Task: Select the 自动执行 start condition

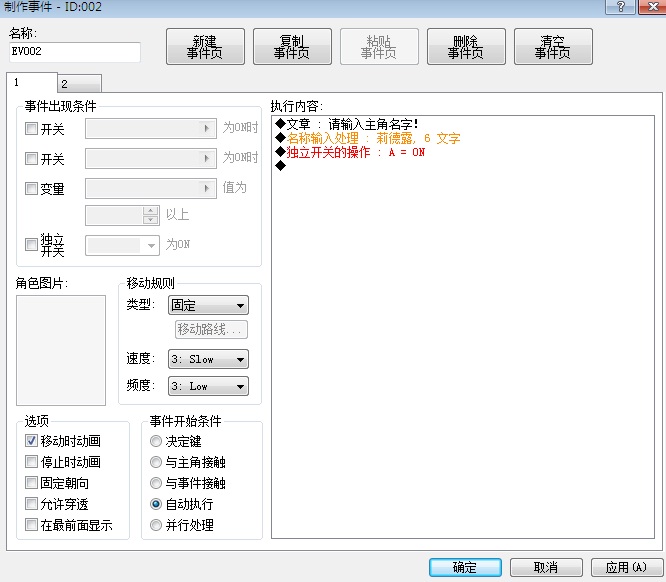Action: (156, 504)
